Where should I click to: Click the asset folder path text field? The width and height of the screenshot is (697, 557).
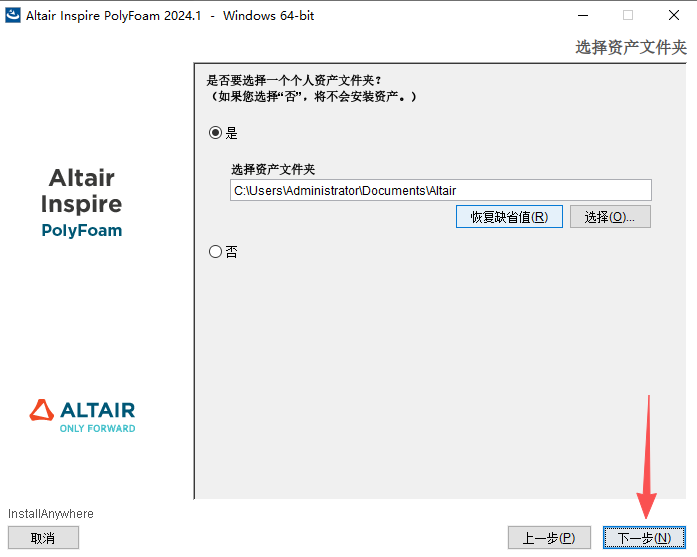pos(440,190)
